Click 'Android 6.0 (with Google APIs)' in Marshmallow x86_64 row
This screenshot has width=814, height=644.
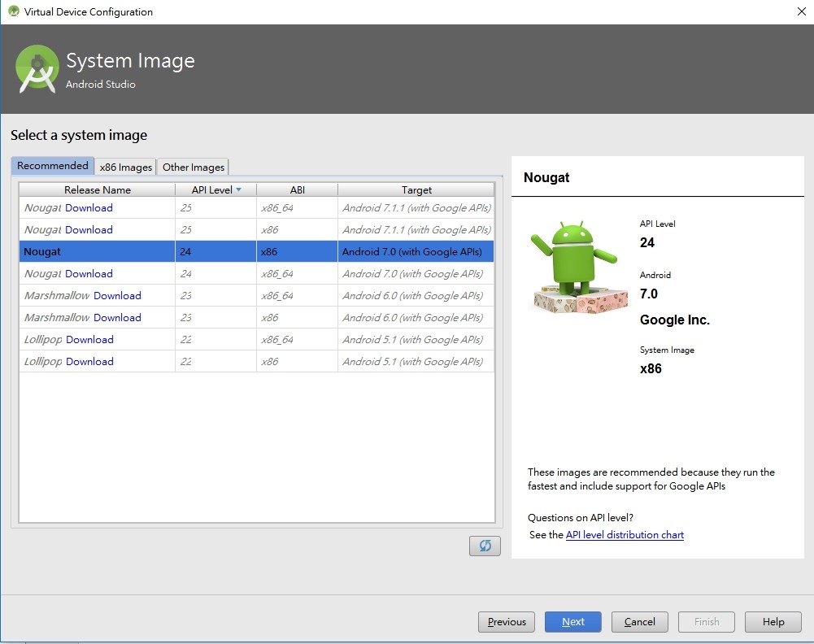tap(413, 295)
